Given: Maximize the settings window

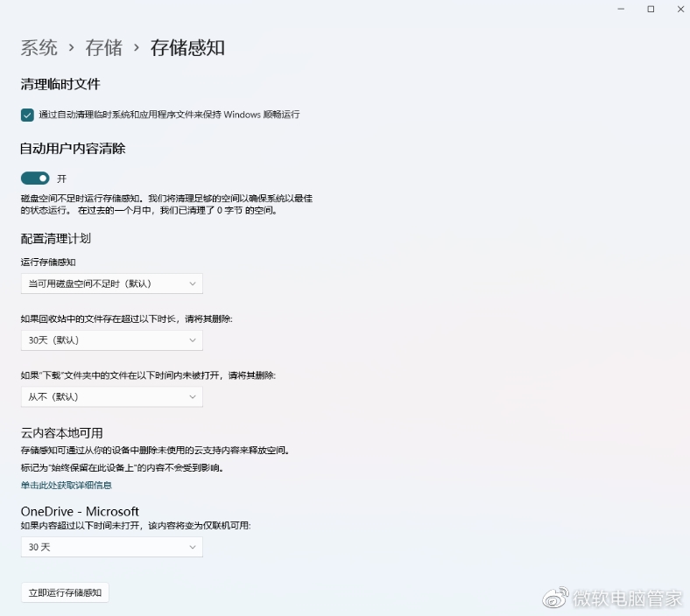Looking at the screenshot, I should coord(651,9).
